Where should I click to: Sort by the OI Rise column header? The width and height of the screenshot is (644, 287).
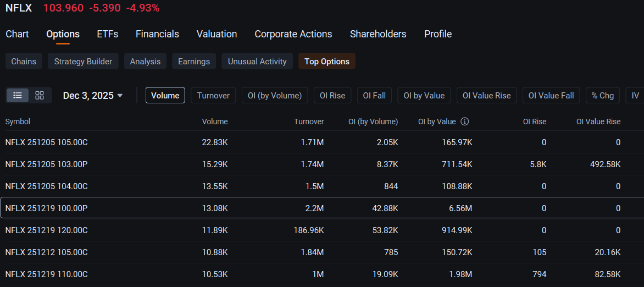coord(535,122)
